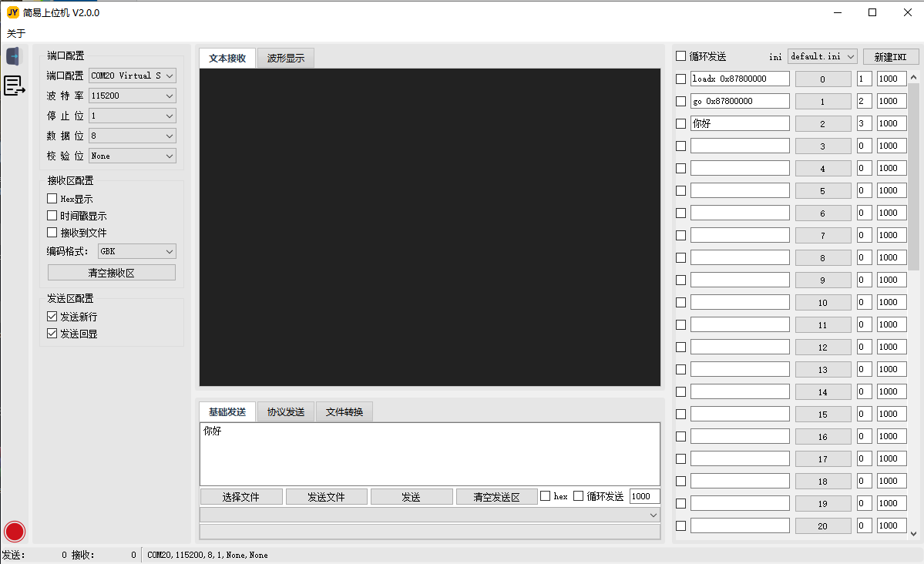The height and width of the screenshot is (564, 924).
Task: Click the open serial port sidebar icon
Action: coord(14,55)
